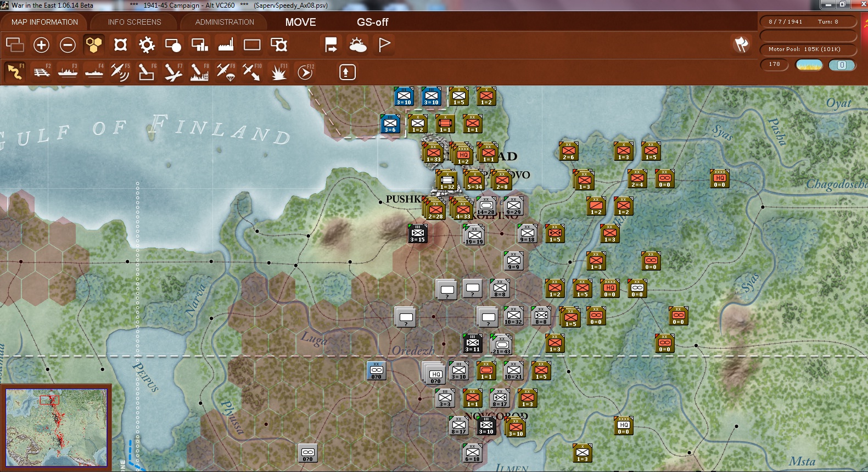Select the Soviet unit labeled 1=33
The image size is (868, 472).
click(434, 154)
